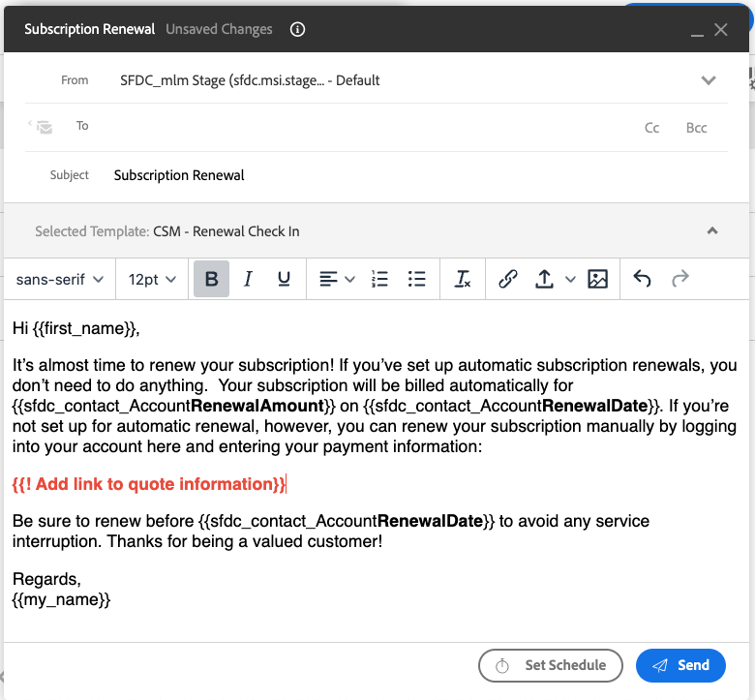Redo the last undone edit
Image resolution: width=755 pixels, height=700 pixels.
click(679, 279)
